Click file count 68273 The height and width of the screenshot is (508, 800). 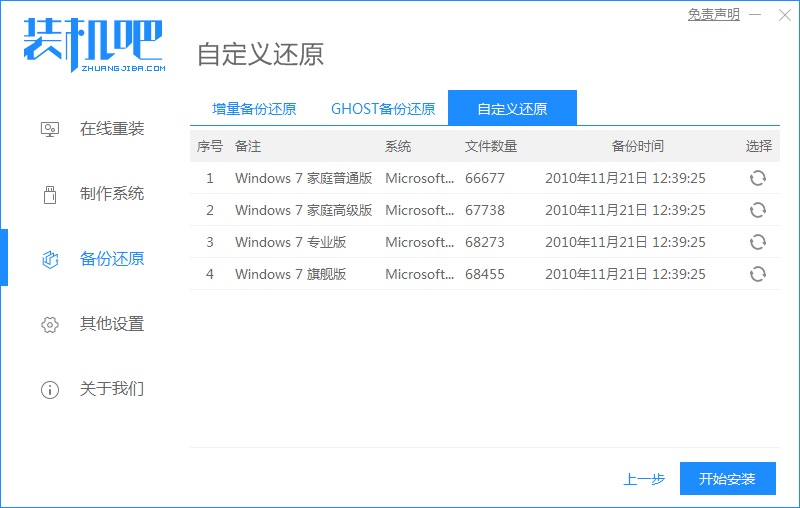pos(485,242)
